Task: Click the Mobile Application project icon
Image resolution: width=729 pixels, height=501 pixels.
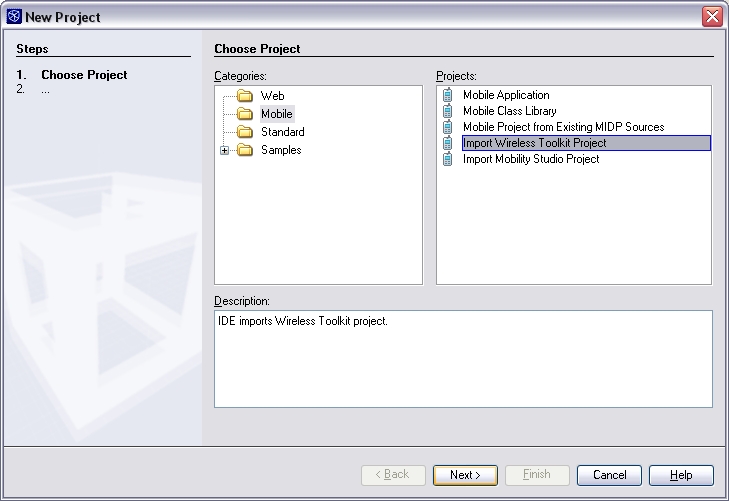Action: click(448, 95)
